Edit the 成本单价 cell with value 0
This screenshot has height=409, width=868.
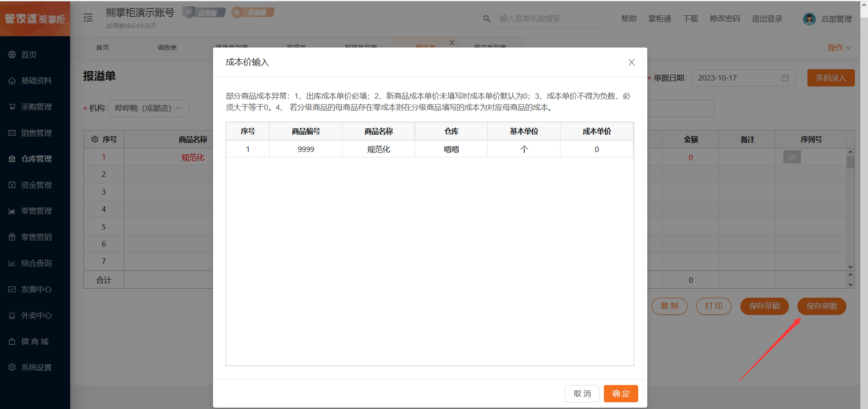(597, 149)
